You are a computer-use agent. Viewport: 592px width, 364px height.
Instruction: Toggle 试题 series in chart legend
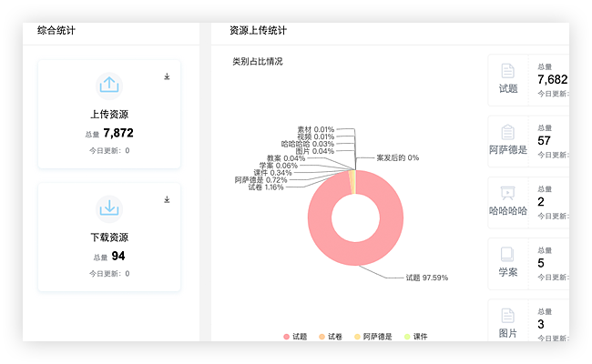pyautogui.click(x=295, y=337)
